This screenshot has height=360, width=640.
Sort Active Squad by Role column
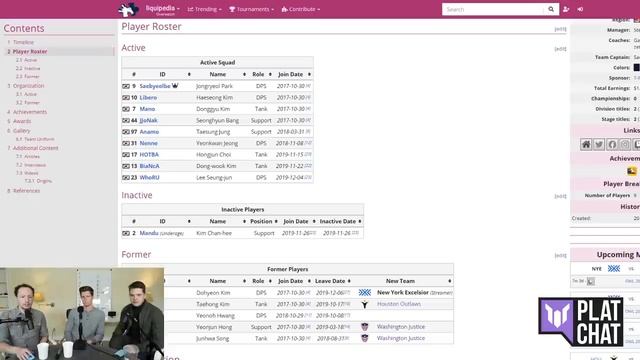270,74
